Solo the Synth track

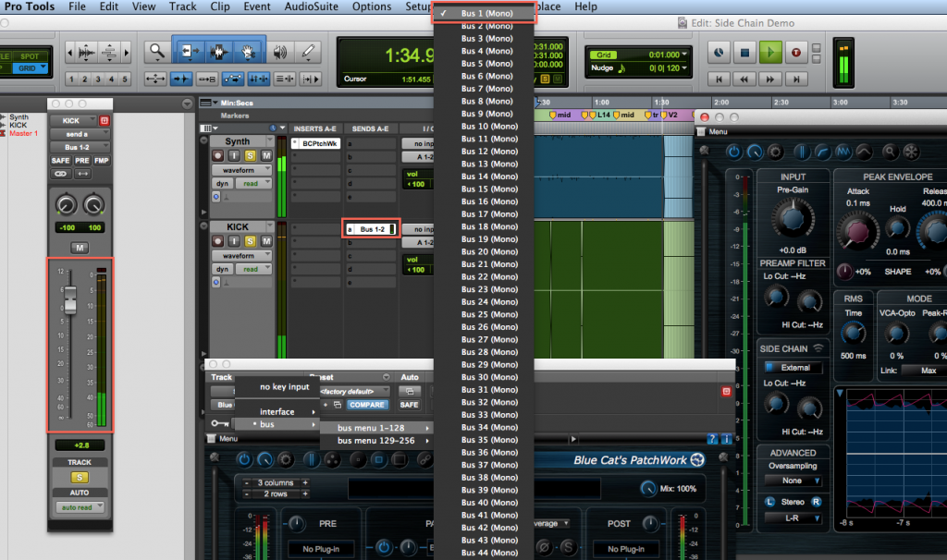point(250,155)
